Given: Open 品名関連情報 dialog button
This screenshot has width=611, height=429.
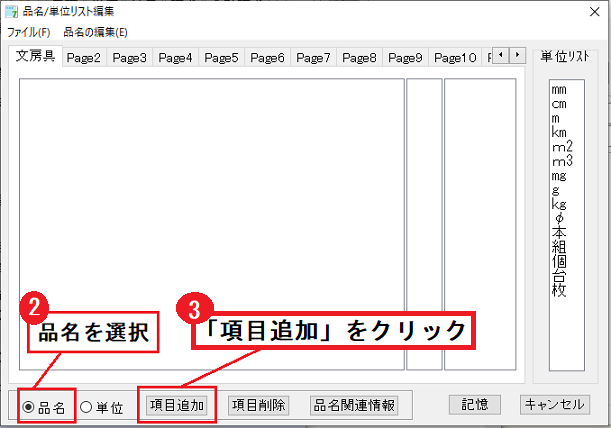Looking at the screenshot, I should [x=354, y=405].
